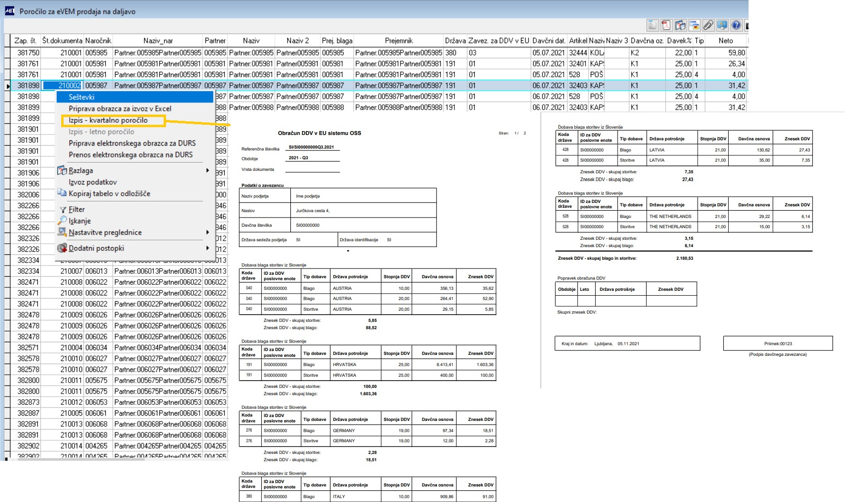Select Seštevki in the context menu
The image size is (868, 502).
pos(82,97)
